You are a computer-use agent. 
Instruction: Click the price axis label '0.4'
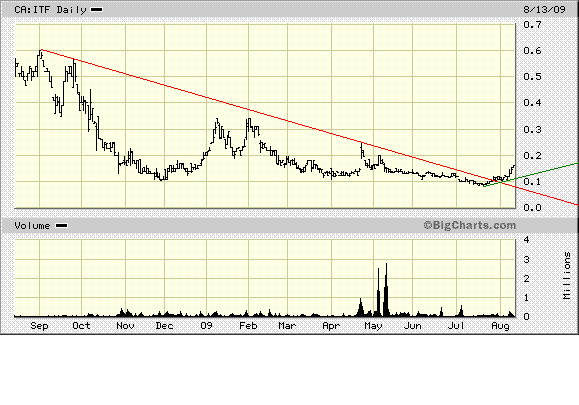[x=532, y=103]
